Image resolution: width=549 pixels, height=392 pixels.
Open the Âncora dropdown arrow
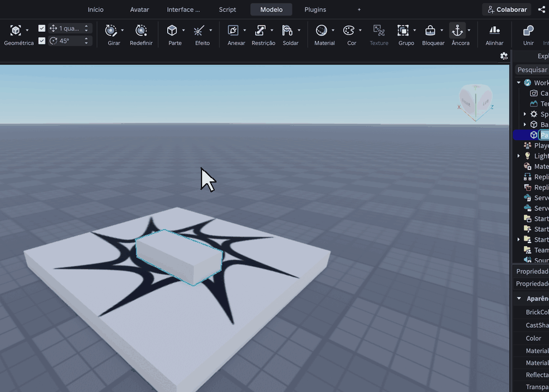click(x=469, y=31)
